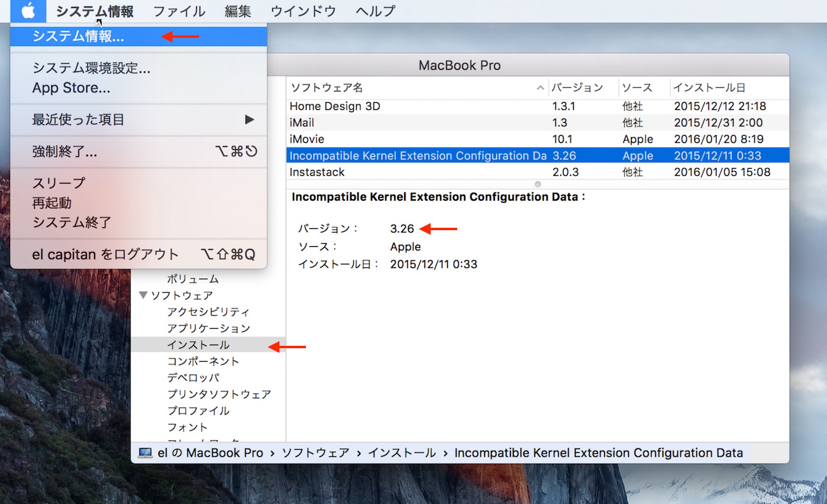Click the MacBook Pro window title bar
The height and width of the screenshot is (504, 827).
pos(460,65)
